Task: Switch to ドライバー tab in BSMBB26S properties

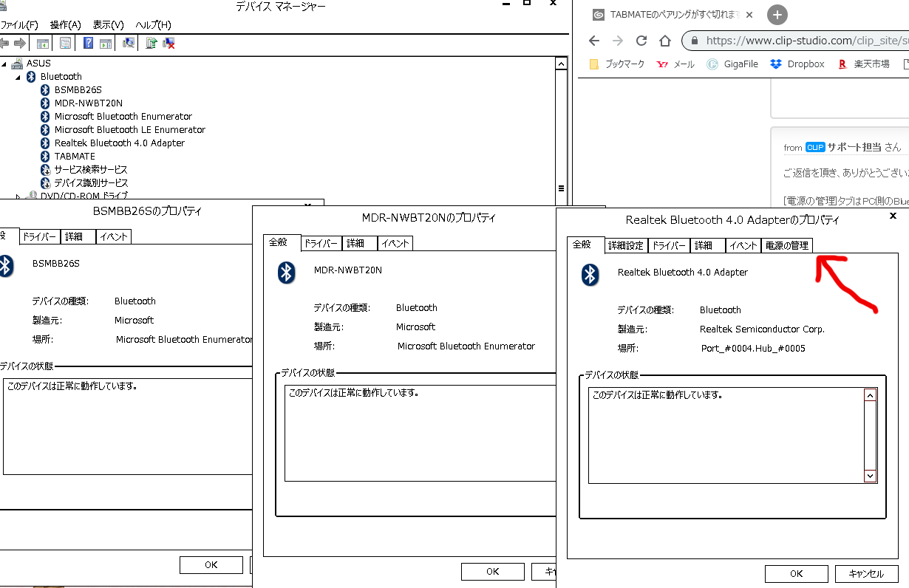Action: coord(39,236)
